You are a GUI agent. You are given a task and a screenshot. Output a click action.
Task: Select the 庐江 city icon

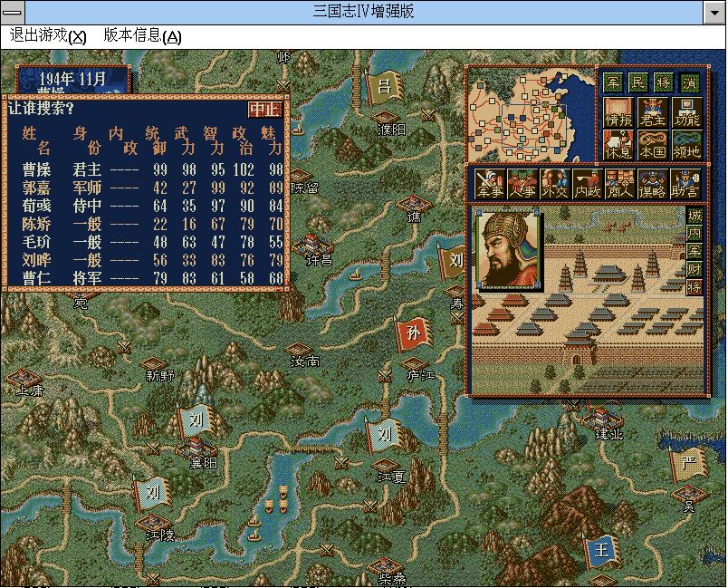[x=414, y=363]
